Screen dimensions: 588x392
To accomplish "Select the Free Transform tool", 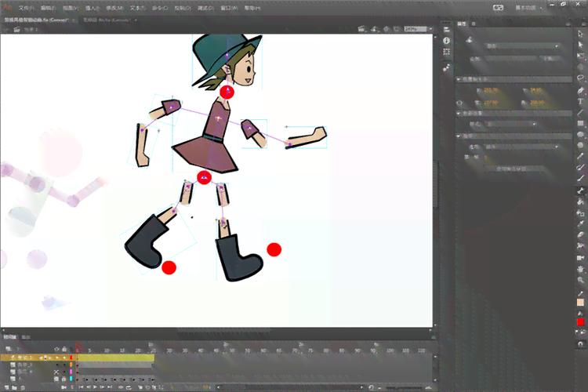I will coord(580,56).
